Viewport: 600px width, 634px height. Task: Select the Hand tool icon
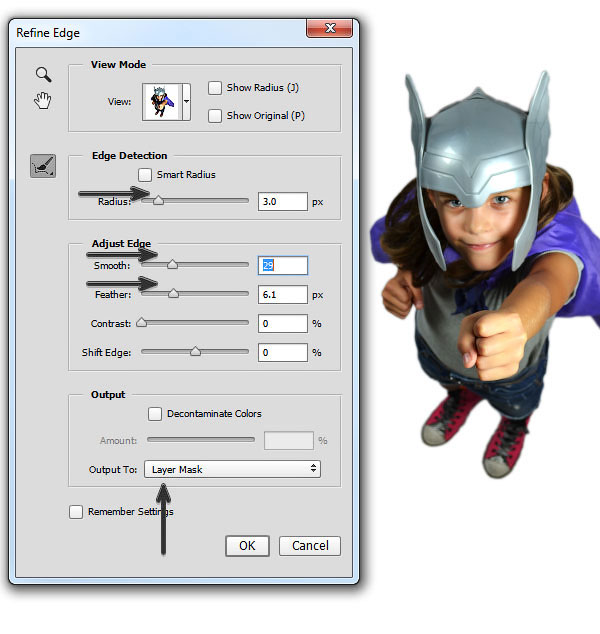point(42,101)
